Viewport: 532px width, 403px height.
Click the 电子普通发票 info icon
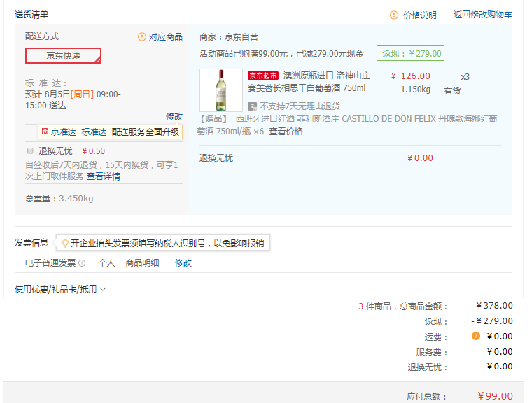(82, 263)
